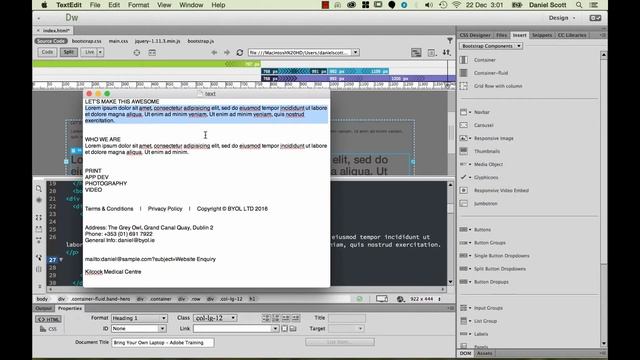
Task: Click the back arrow in document toolbar
Action: click(x=214, y=53)
